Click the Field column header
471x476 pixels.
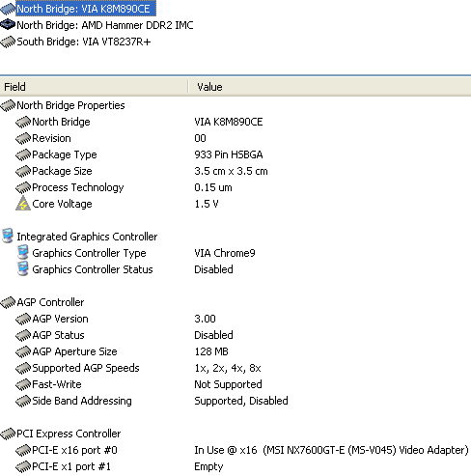click(x=94, y=87)
